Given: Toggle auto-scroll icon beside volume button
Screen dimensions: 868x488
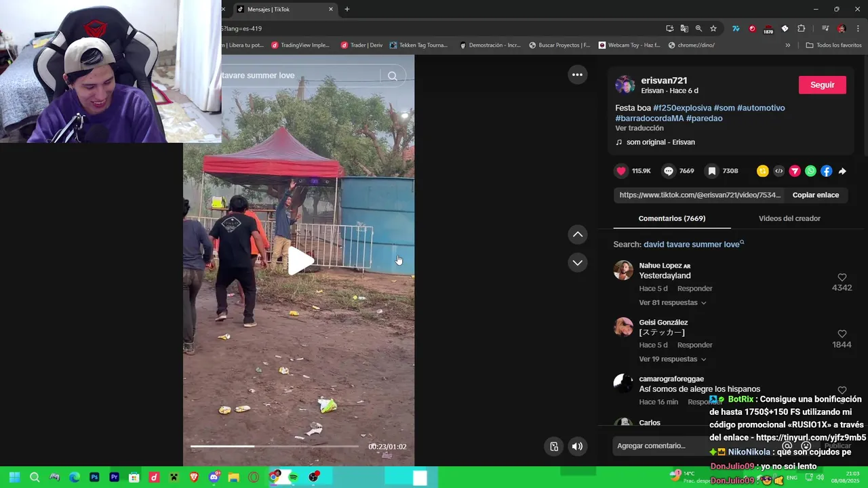Looking at the screenshot, I should 554,446.
